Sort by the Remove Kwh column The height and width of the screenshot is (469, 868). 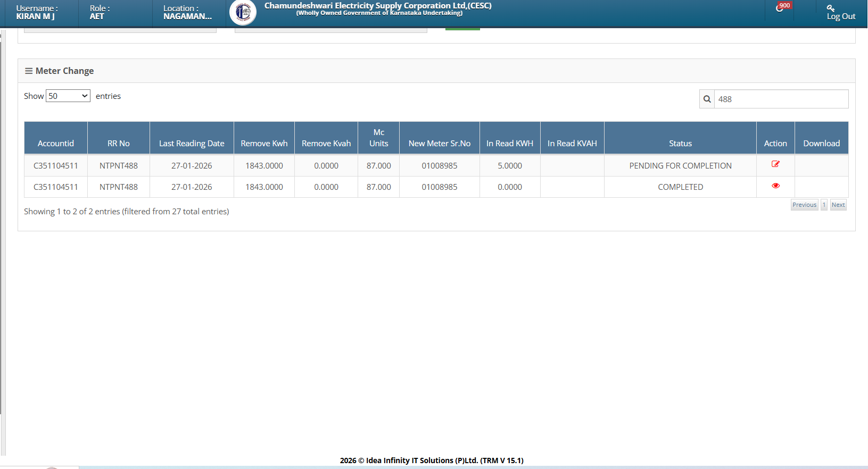[x=264, y=143]
